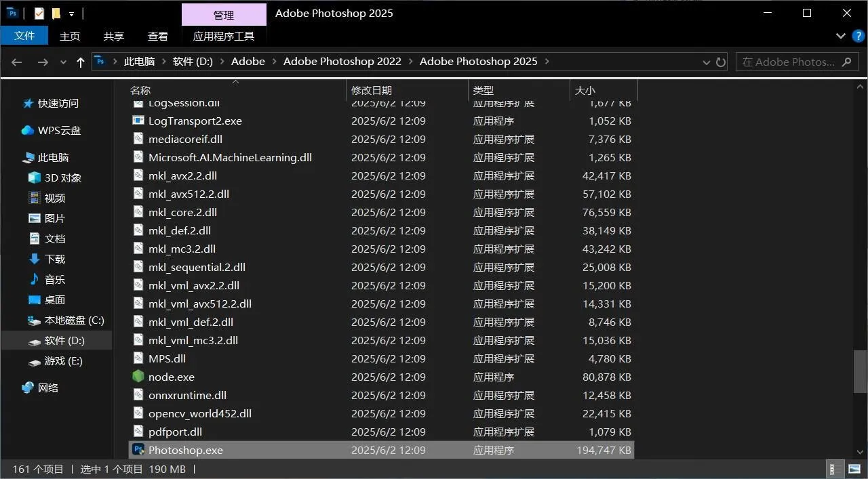Open the 应用程序工具 ribbon tab

point(224,36)
